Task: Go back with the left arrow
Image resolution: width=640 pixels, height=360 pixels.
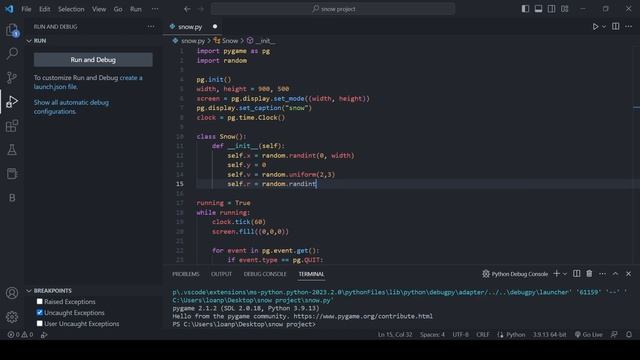Action: 187,9
